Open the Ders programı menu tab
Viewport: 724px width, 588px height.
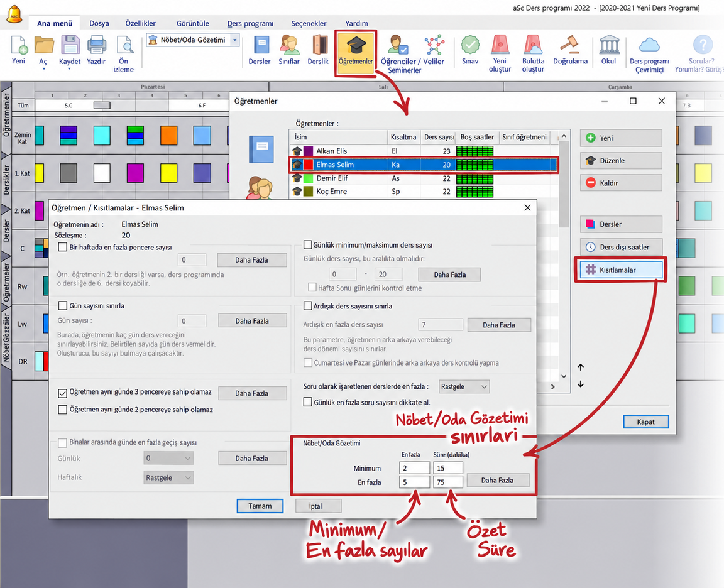coord(250,23)
